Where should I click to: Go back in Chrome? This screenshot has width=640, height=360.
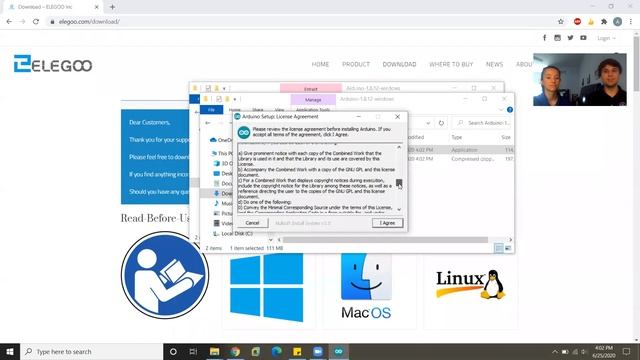click(x=9, y=22)
